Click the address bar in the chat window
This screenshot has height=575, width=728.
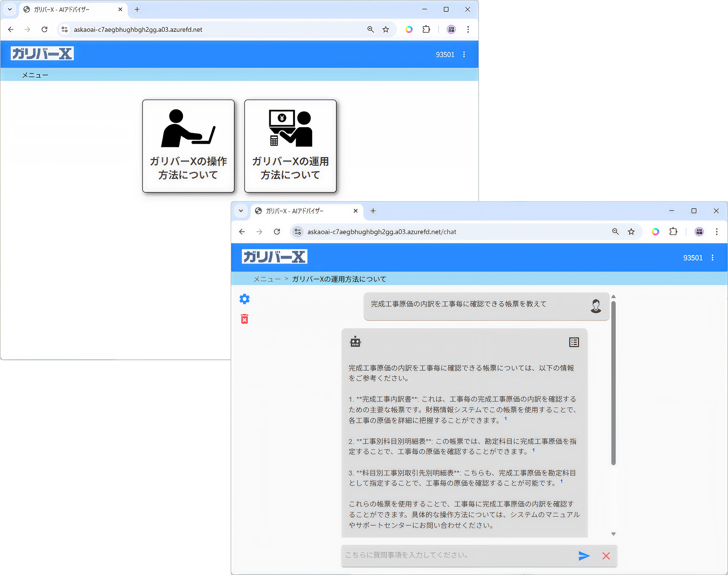click(x=466, y=232)
